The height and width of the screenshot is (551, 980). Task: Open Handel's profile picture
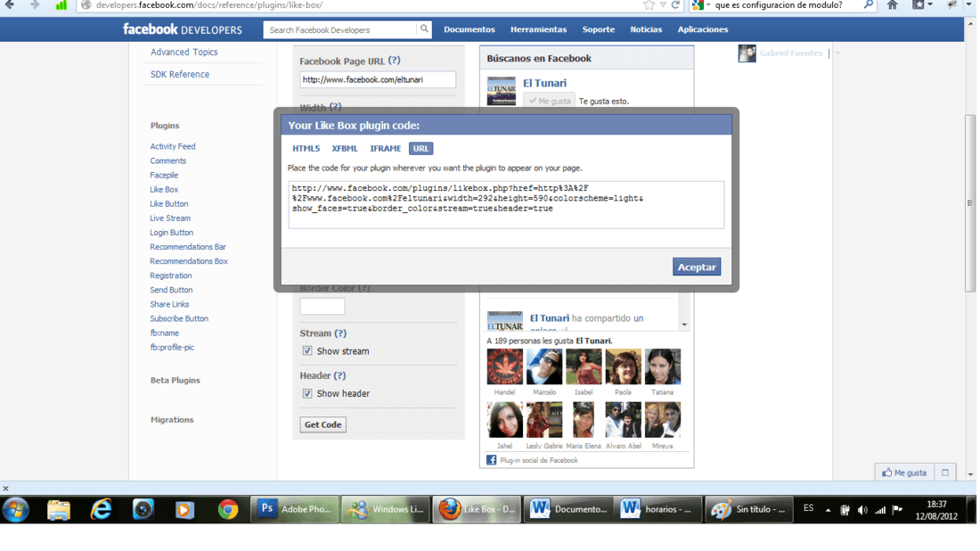click(504, 366)
